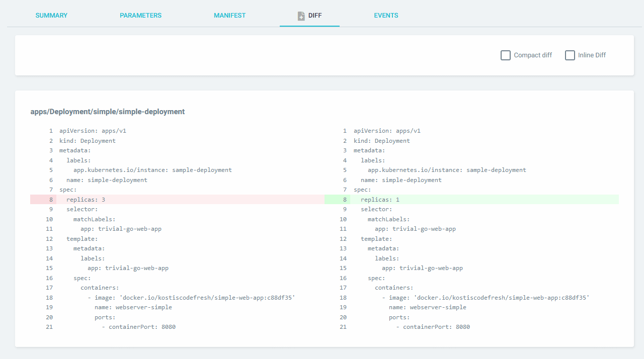The width and height of the screenshot is (644, 359).
Task: Click 'selector:' in the left pane
Action: [x=82, y=209]
